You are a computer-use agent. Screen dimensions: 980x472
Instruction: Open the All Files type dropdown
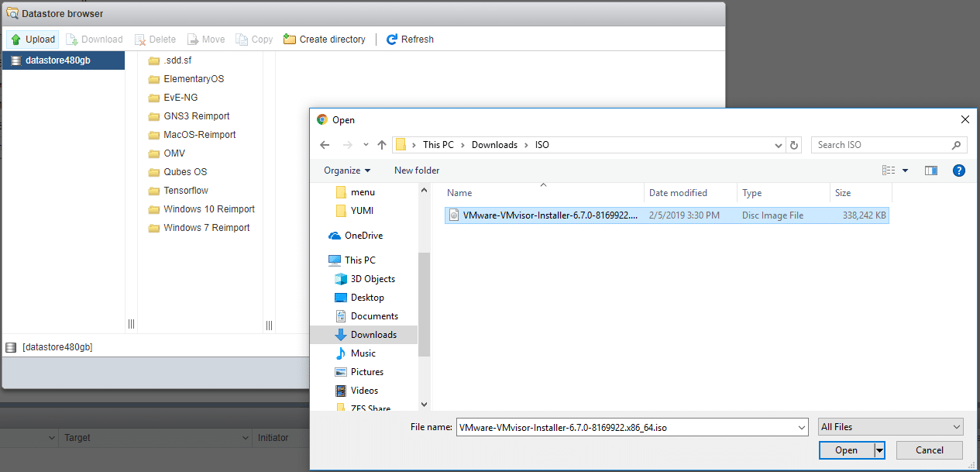click(891, 427)
